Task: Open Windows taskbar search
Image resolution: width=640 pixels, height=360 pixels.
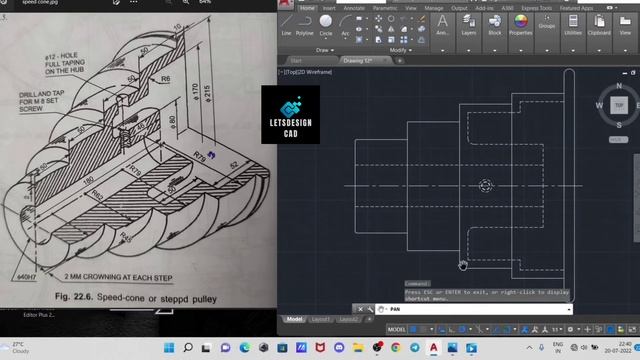Action: click(188, 348)
